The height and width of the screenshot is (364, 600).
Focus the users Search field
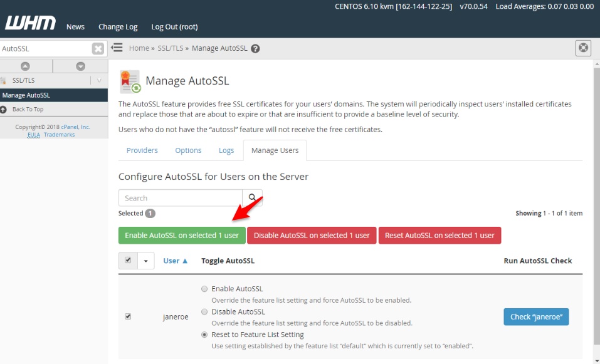(x=180, y=198)
